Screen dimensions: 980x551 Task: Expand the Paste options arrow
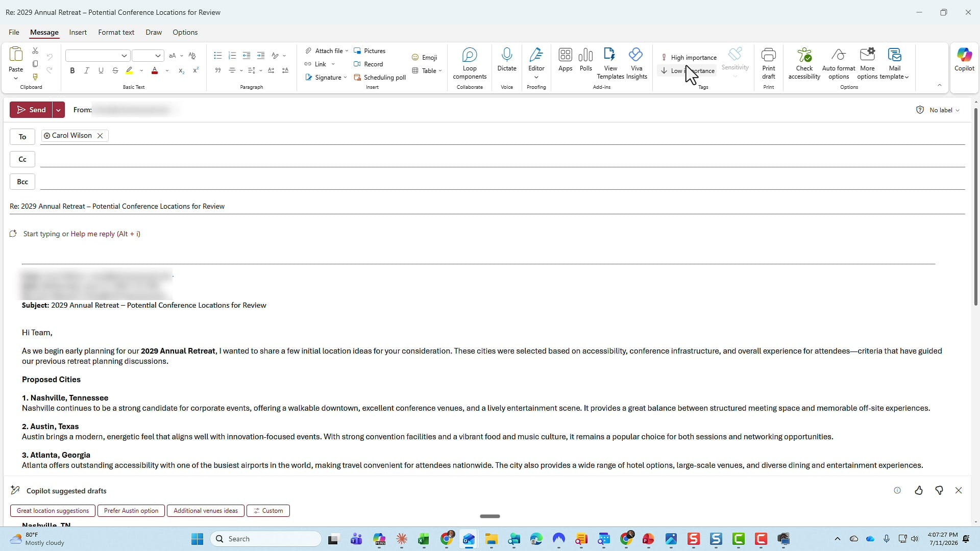click(x=16, y=79)
